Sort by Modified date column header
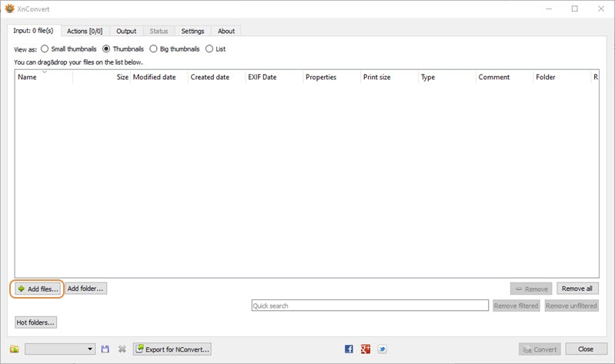615x364 pixels. [x=159, y=77]
